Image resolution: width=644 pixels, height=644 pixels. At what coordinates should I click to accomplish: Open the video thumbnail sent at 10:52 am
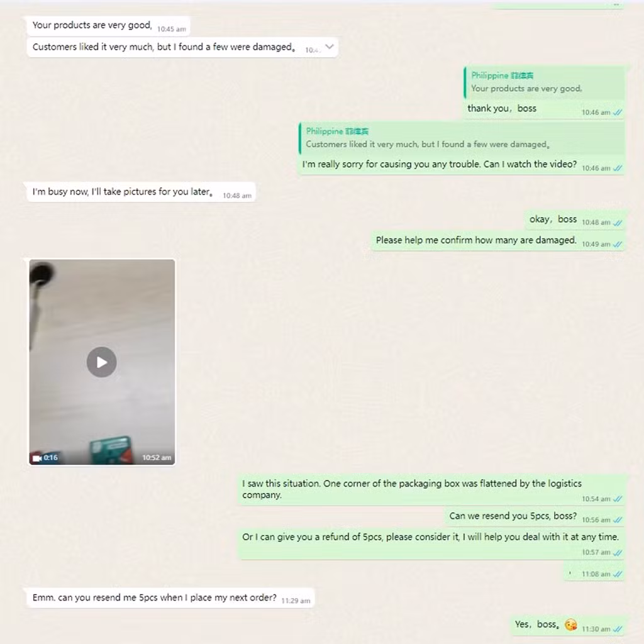102,362
